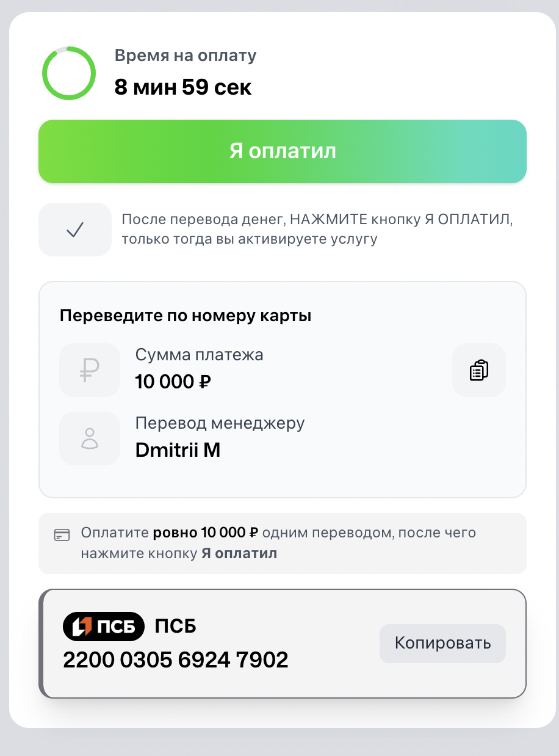Image resolution: width=559 pixels, height=756 pixels.
Task: Click the recipient name "Dmitrii M"
Action: coord(177,451)
